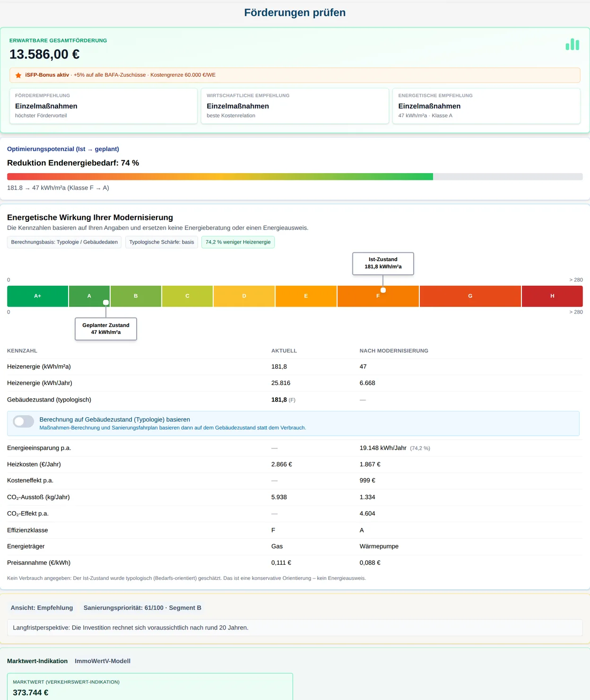
Task: Click the green bar chart icon
Action: pyautogui.click(x=572, y=44)
